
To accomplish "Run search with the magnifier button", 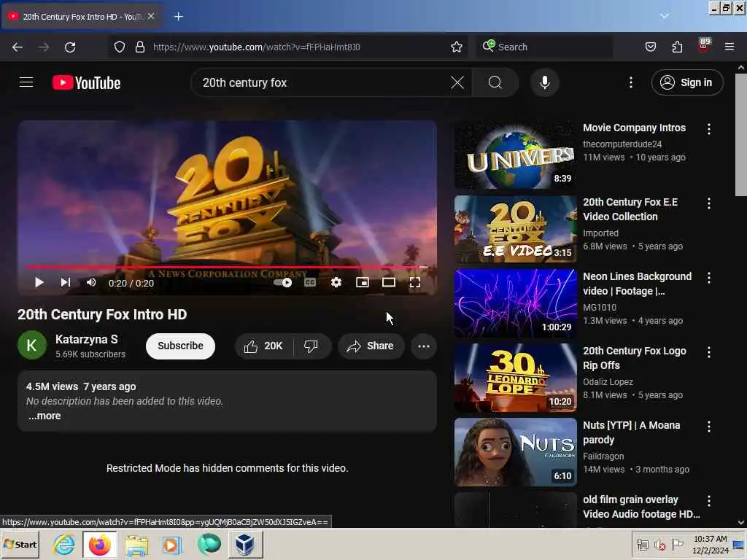I will tap(495, 82).
